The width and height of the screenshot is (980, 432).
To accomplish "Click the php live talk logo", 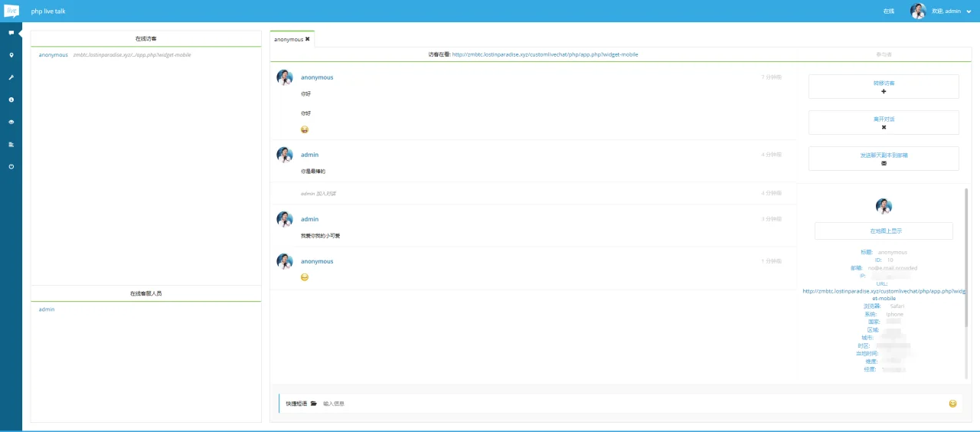I will coord(11,11).
